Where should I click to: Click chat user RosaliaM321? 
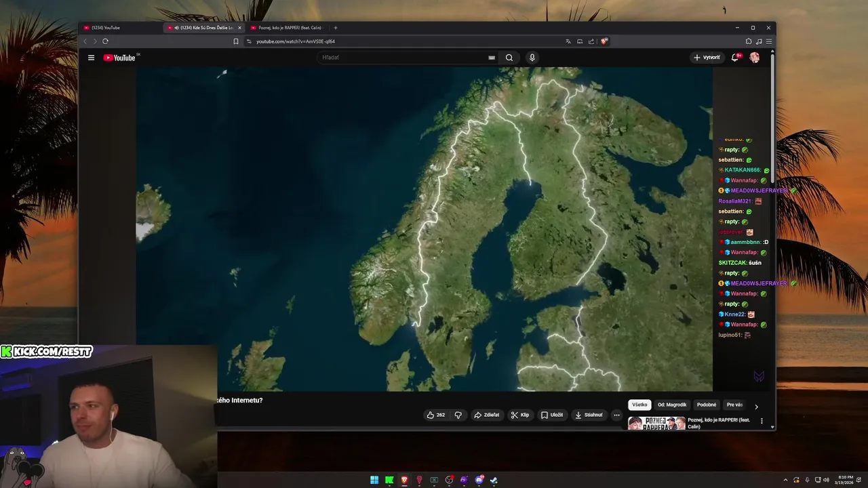[x=735, y=201]
